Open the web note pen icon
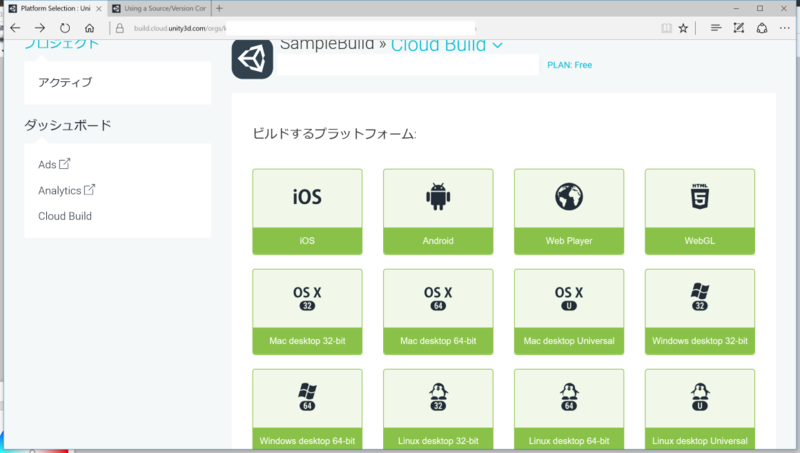Viewport: 800px width, 453px height. (739, 28)
